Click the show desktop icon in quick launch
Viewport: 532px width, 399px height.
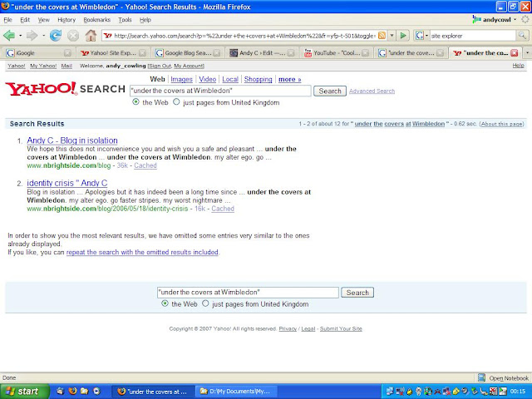61,392
